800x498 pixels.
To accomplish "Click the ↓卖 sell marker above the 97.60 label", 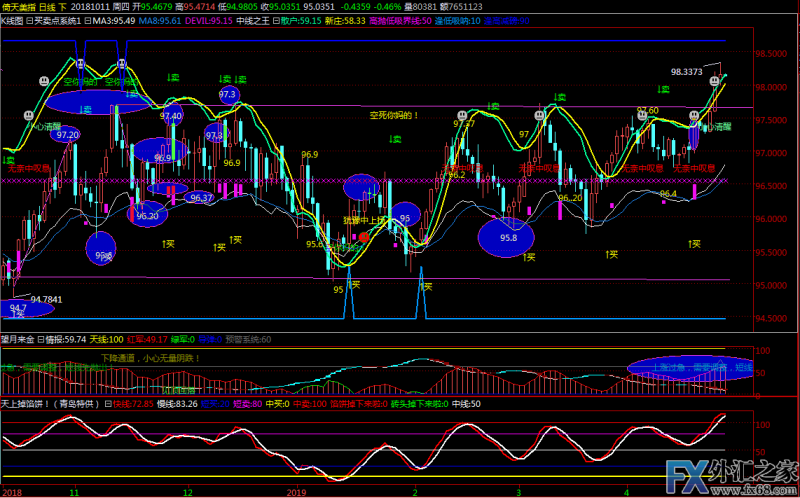I will [663, 89].
